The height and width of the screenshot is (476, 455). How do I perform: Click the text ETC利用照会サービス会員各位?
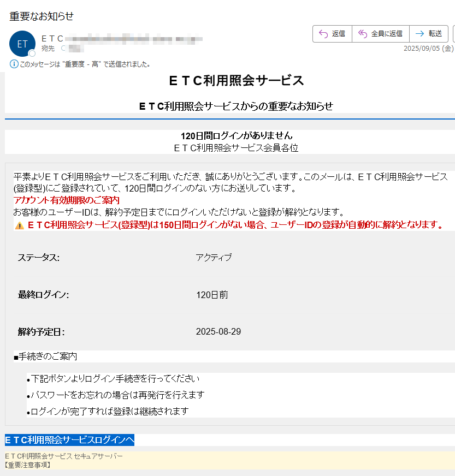(x=236, y=148)
